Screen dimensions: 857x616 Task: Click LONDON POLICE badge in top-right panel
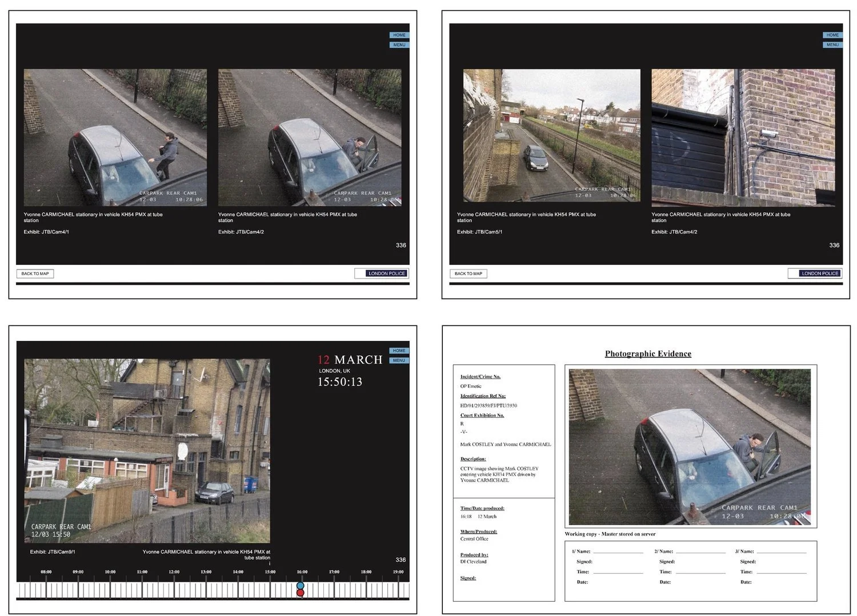coord(820,273)
